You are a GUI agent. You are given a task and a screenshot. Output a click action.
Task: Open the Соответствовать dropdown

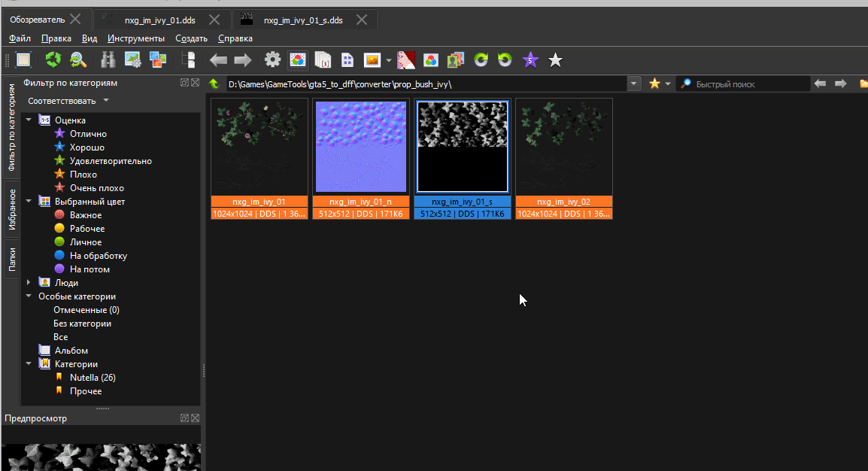[x=68, y=101]
